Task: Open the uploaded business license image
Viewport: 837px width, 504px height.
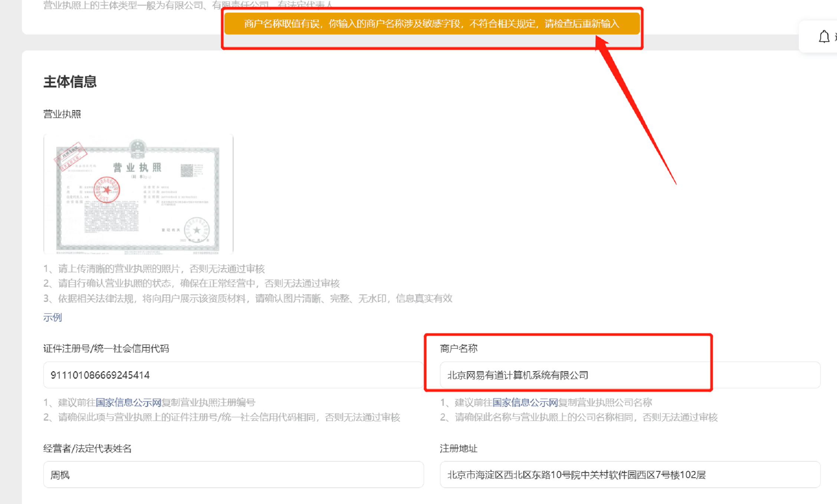Action: click(x=138, y=194)
